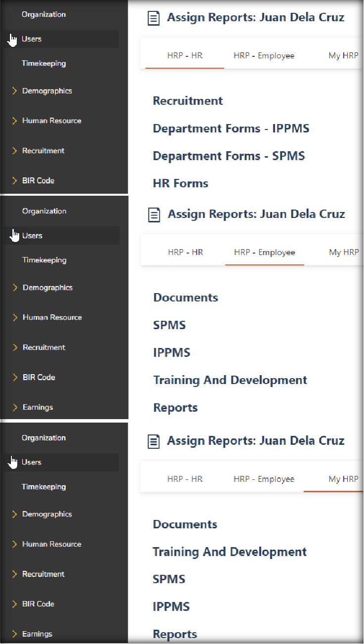
Task: Select My HRP tab in the middle panel
Action: click(x=343, y=253)
